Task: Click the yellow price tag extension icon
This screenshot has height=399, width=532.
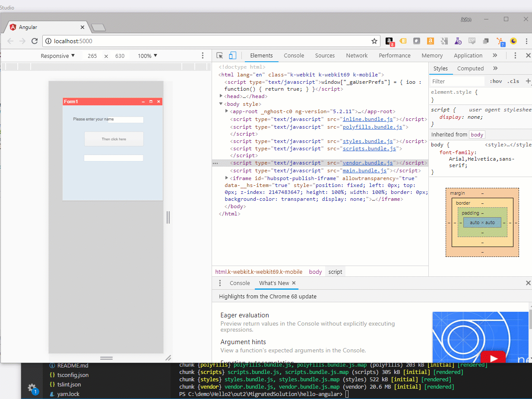Action: point(403,41)
